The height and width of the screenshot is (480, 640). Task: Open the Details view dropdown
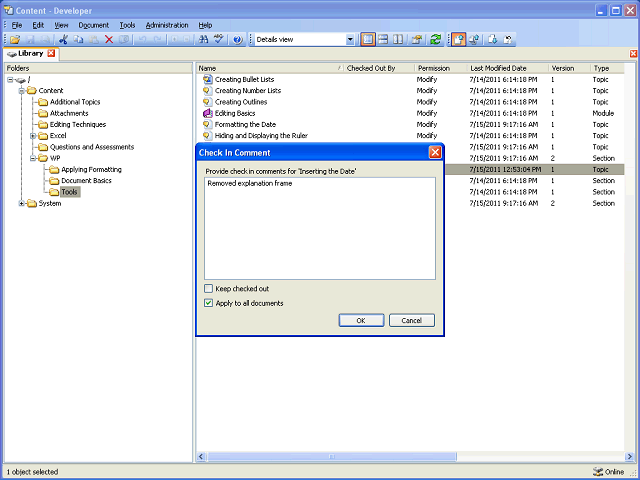pos(350,40)
